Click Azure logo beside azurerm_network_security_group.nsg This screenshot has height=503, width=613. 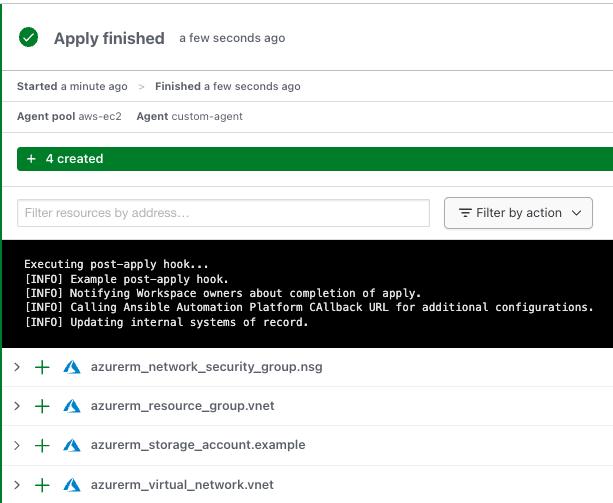pyautogui.click(x=72, y=367)
